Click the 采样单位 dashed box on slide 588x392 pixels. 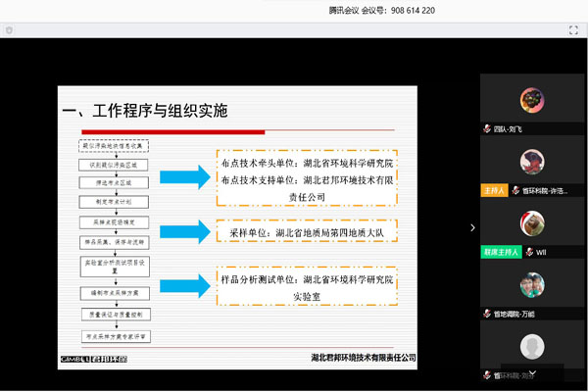pos(306,231)
